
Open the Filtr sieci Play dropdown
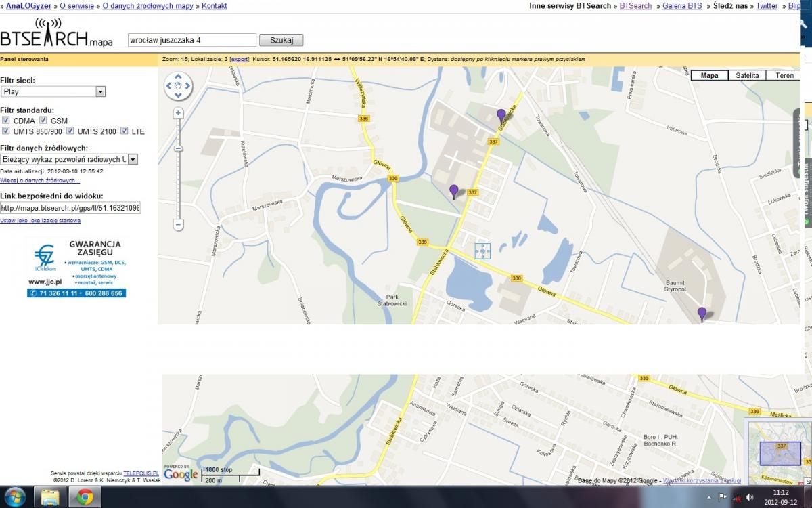(x=53, y=91)
